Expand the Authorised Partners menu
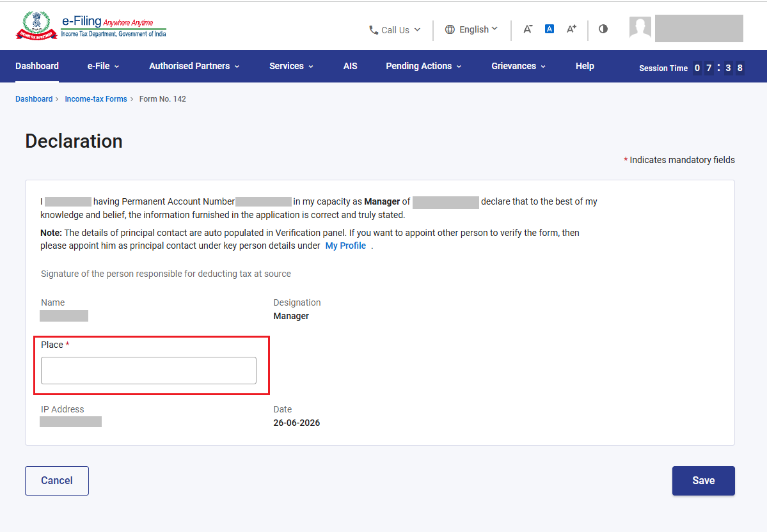This screenshot has height=532, width=767. coord(194,66)
